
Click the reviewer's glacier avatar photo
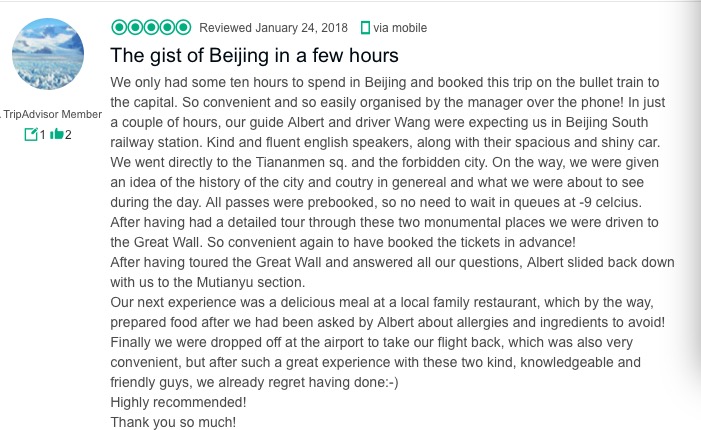[x=48, y=54]
